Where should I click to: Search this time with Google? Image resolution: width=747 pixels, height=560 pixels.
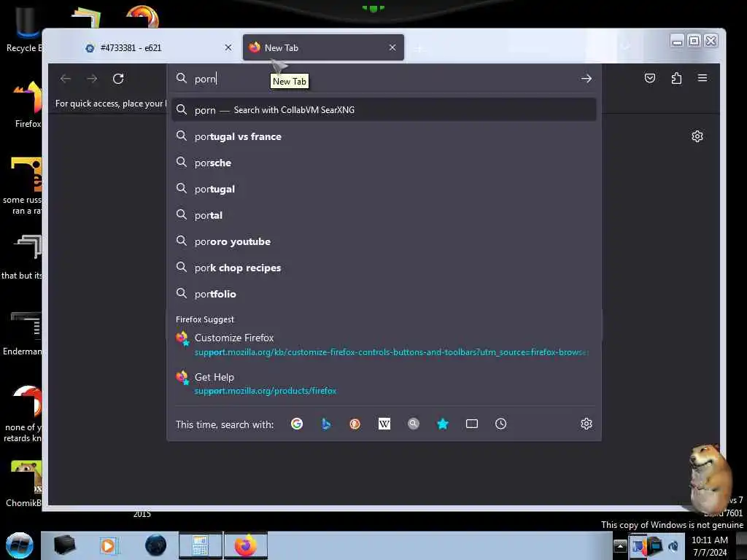(297, 424)
